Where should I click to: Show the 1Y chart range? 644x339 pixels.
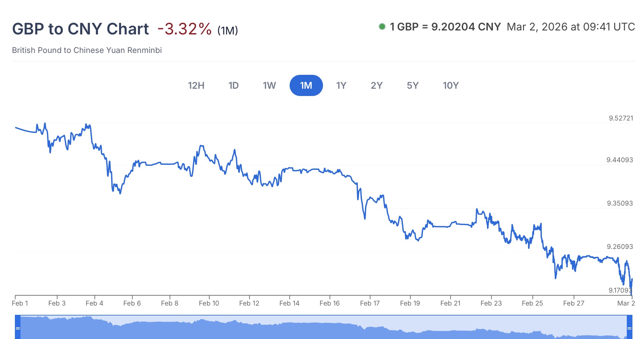(x=341, y=85)
